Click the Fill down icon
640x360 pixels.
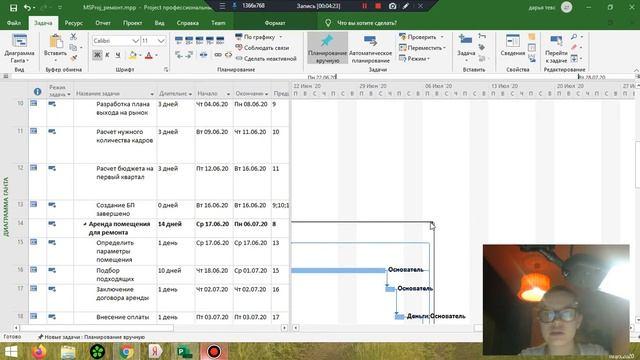574,58
